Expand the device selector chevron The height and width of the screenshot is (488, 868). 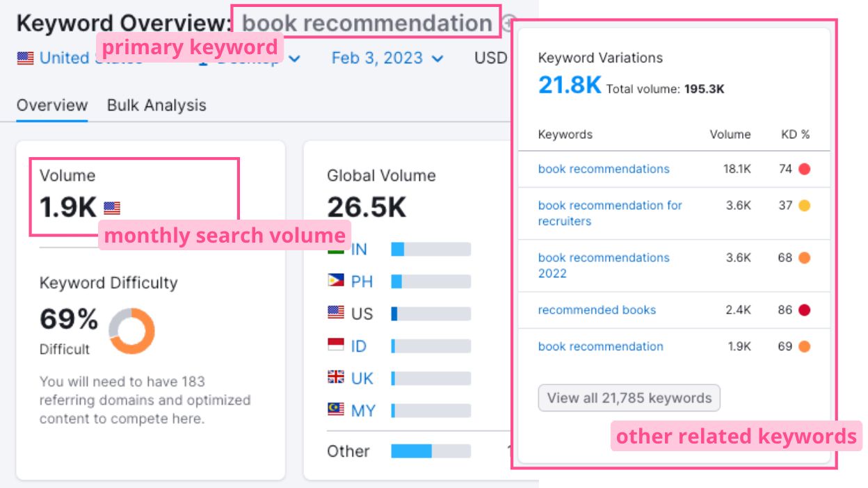click(x=294, y=58)
